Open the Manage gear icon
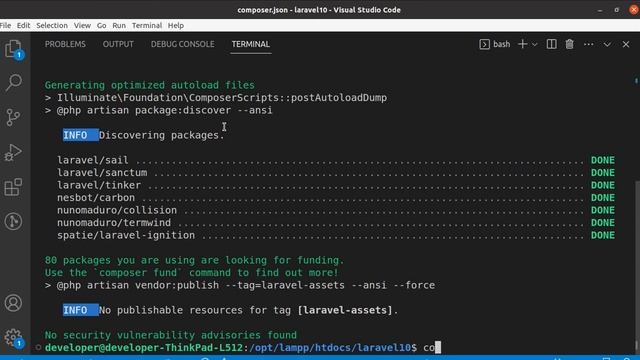Image resolution: width=640 pixels, height=360 pixels. click(13, 338)
